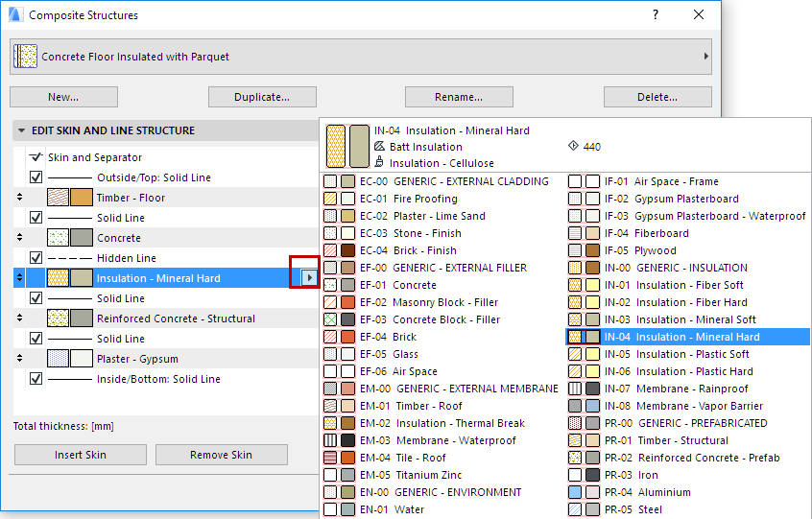
Task: Click the Remove Skin button
Action: tap(221, 455)
